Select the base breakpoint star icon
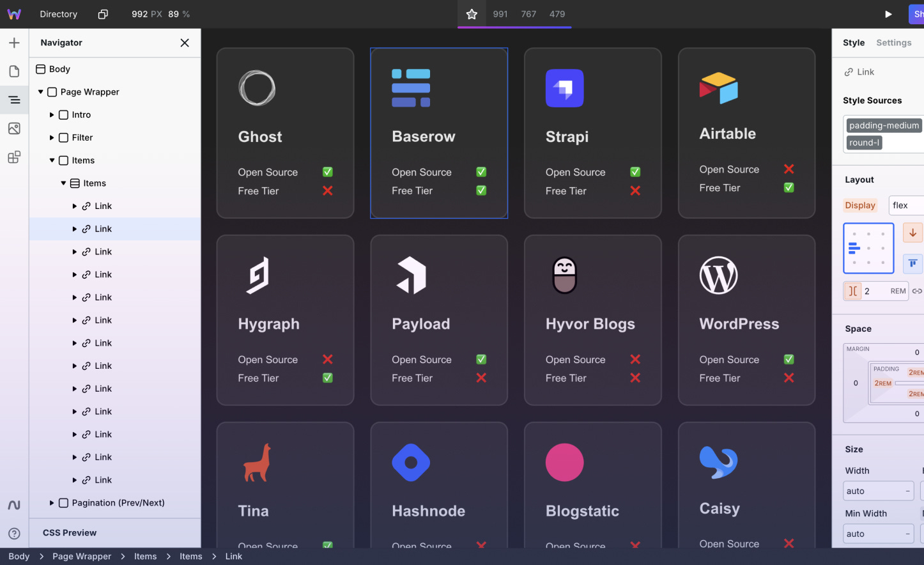Image resolution: width=924 pixels, height=565 pixels. pos(472,14)
